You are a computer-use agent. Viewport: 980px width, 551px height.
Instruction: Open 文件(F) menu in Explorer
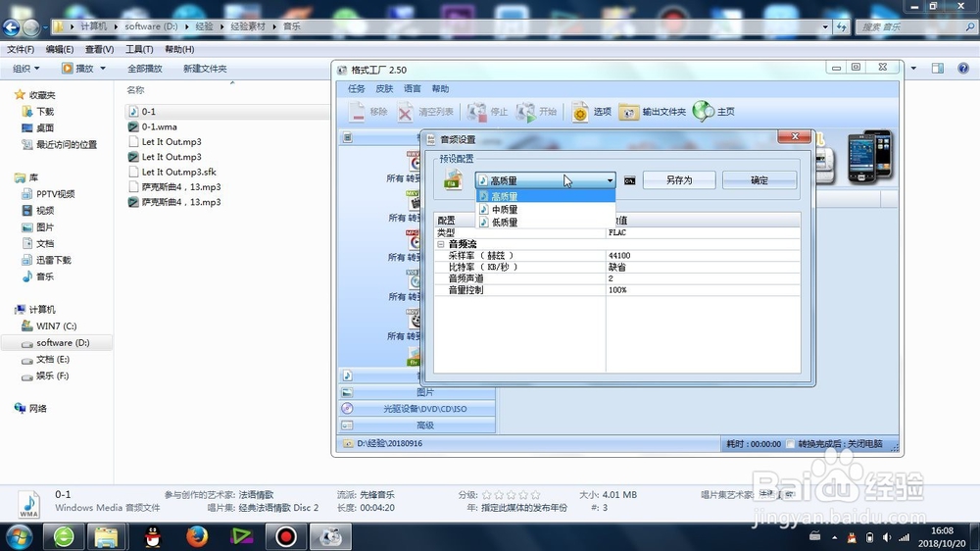coord(21,49)
